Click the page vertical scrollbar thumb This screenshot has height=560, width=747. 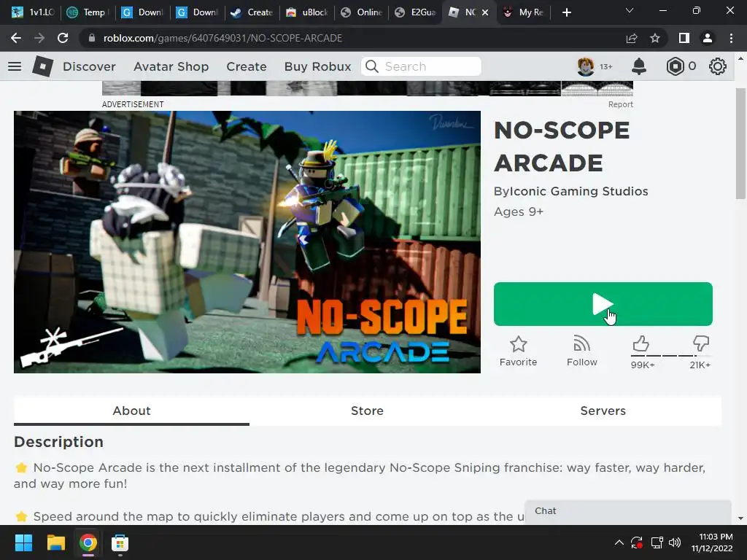click(x=740, y=143)
